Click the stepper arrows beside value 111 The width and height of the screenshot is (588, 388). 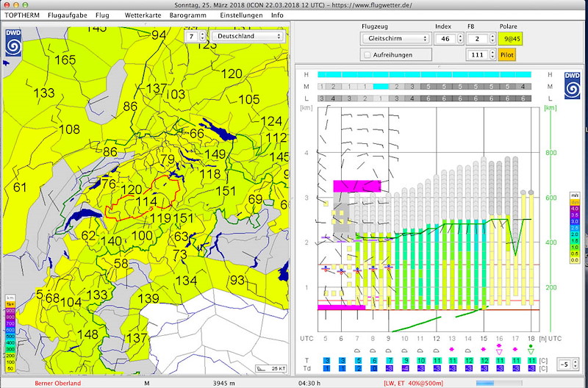click(x=492, y=54)
